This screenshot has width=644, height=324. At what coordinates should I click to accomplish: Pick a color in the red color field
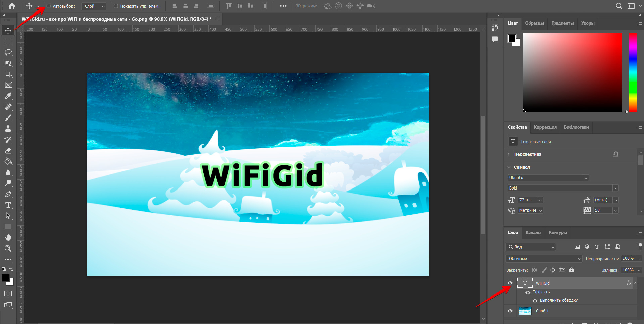[572, 72]
